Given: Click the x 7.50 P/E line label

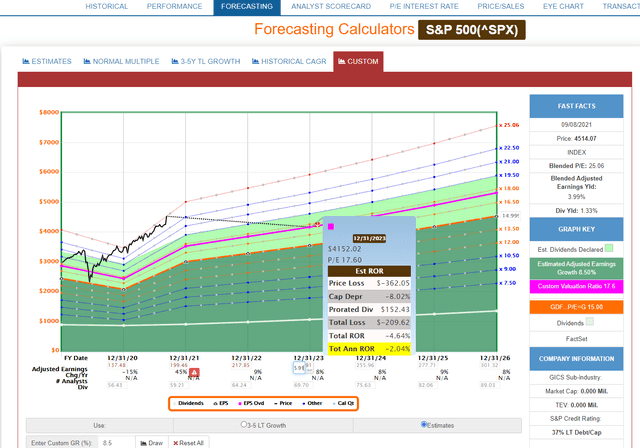Looking at the screenshot, I should coord(508,283).
